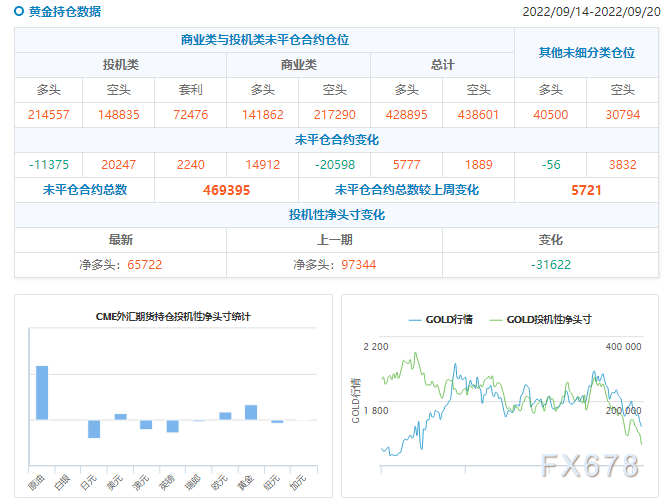
Task: Click the 1 800 left axis label
Action: coord(375,411)
